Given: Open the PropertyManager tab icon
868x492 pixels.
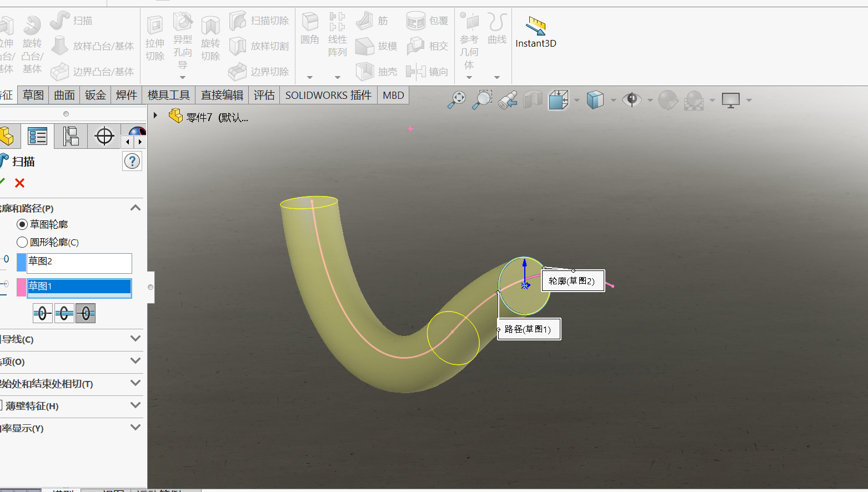Looking at the screenshot, I should [x=38, y=136].
